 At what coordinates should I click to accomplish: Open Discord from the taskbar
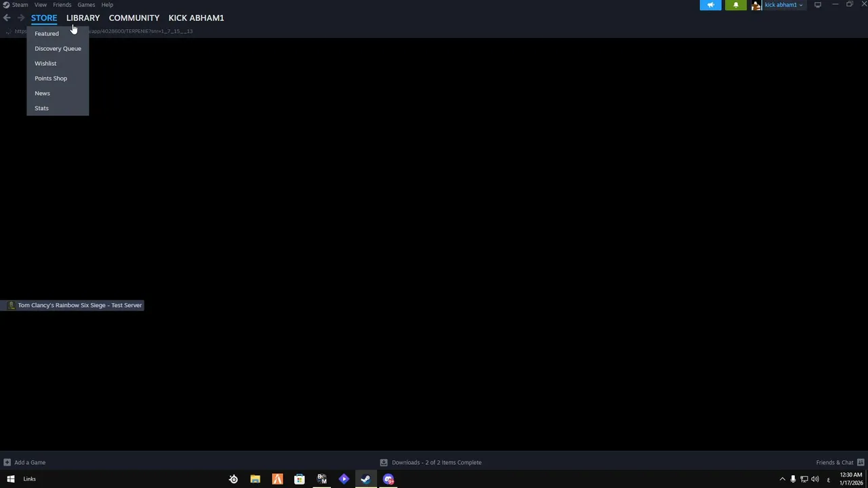388,479
